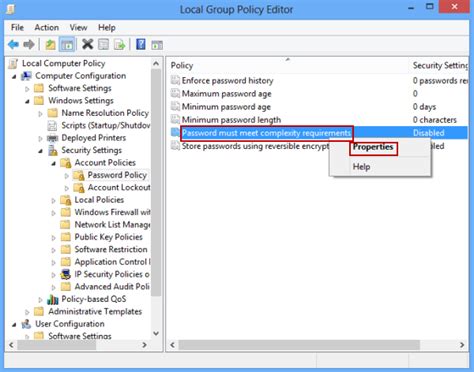
Task: Click the 0 days setting value
Action: tap(424, 107)
